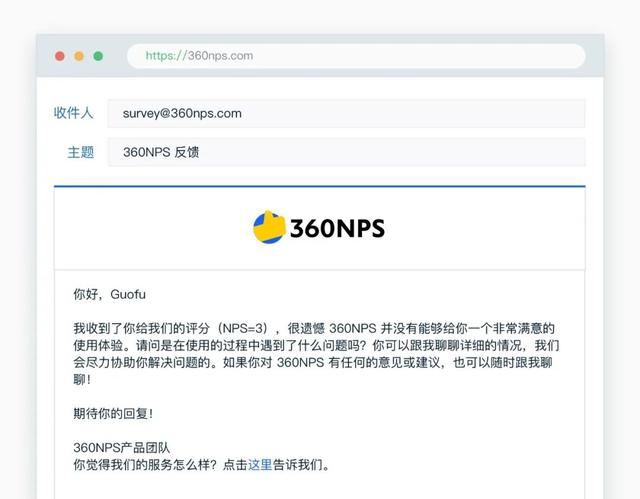Focus the https://360nps.com address bar
The height and width of the screenshot is (499, 640).
click(356, 56)
